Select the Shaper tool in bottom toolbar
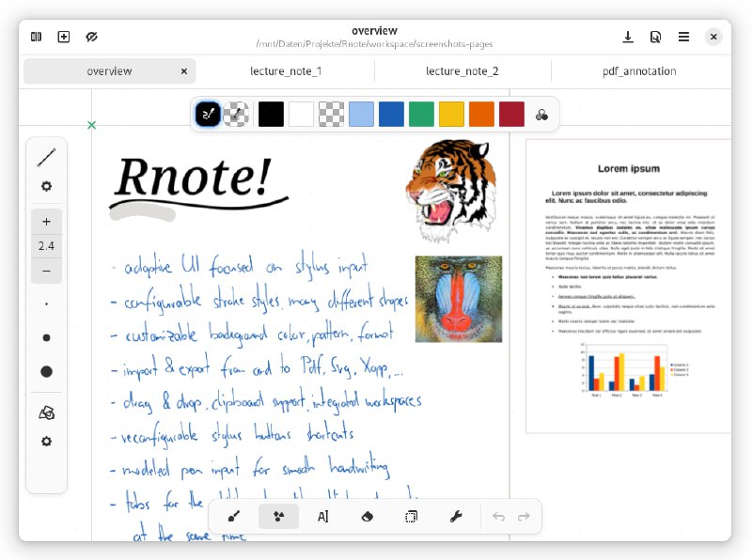This screenshot has width=752, height=560. point(278,517)
